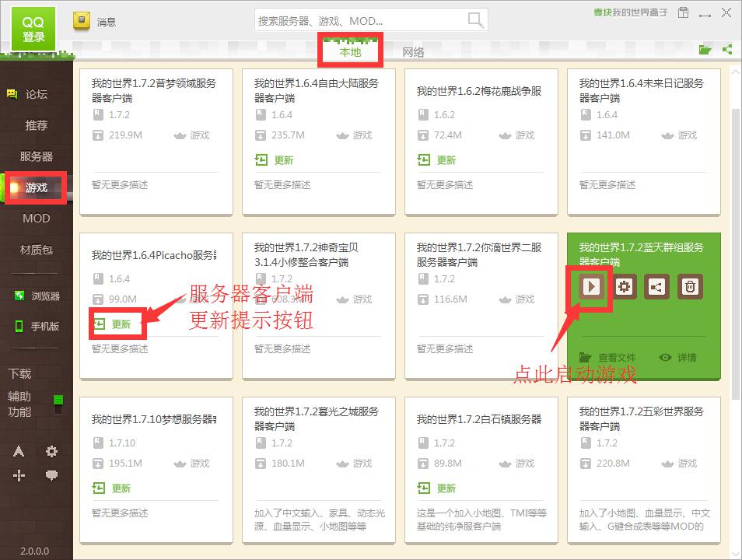Open the 下载 downloads section
742x560 pixels.
click(x=20, y=373)
